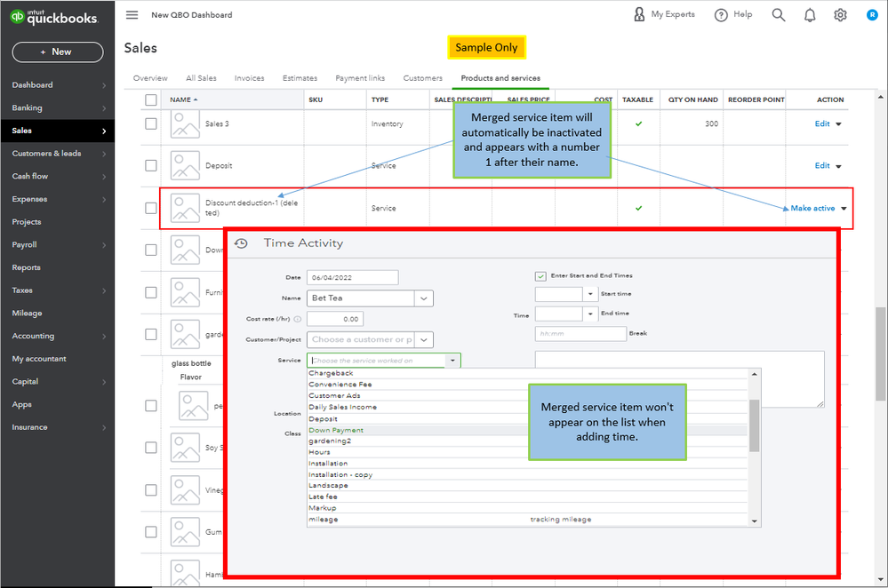Open the hamburger navigation menu
The height and width of the screenshot is (588, 888).
[x=132, y=15]
